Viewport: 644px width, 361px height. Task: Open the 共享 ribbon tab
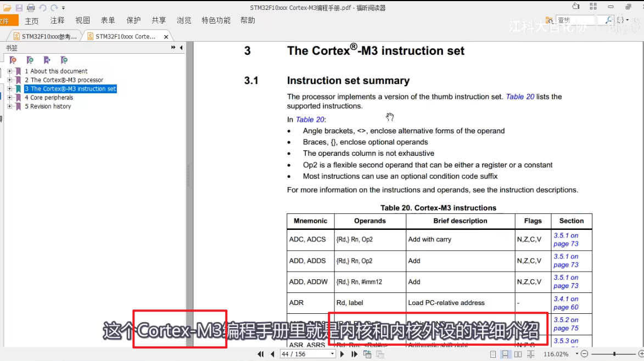(159, 20)
